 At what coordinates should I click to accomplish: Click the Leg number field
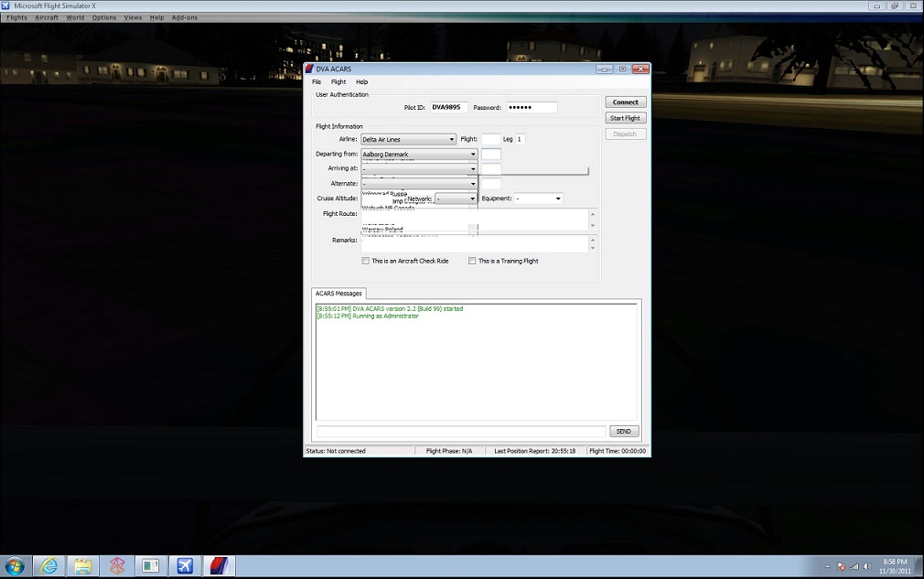[520, 139]
